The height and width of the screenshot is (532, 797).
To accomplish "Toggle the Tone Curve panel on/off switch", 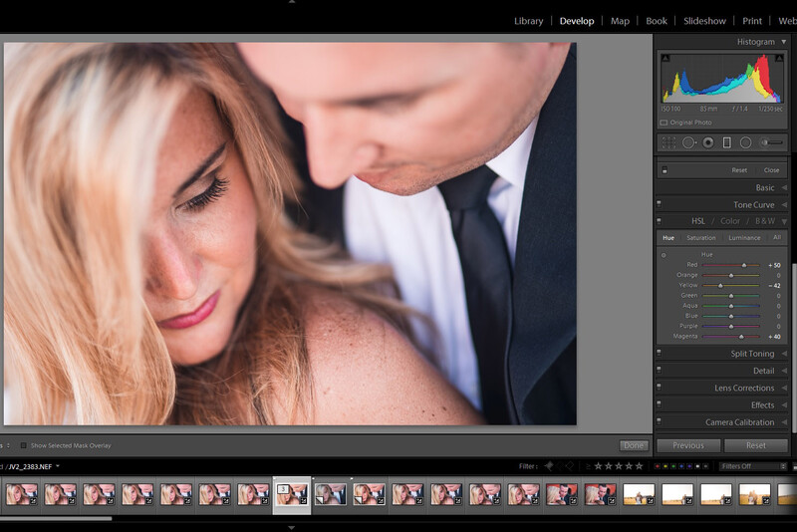I will point(659,204).
